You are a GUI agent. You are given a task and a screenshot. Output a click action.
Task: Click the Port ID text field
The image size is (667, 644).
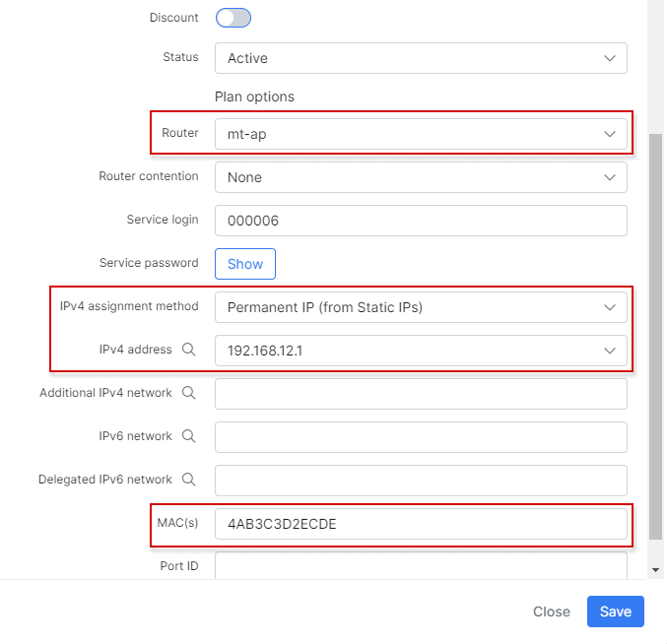click(421, 565)
